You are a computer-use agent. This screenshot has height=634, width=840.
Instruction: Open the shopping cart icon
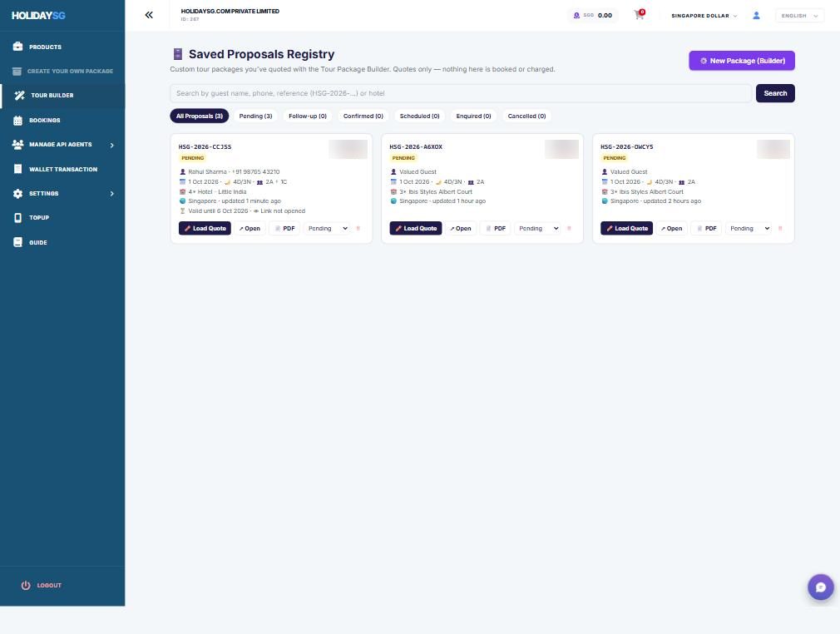tap(639, 15)
